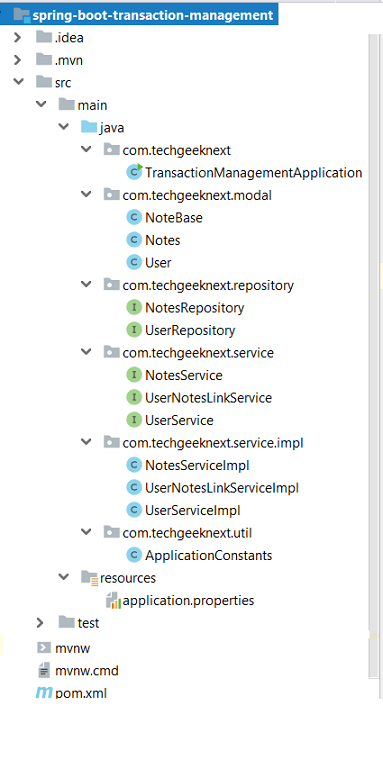Screen dimensions: 383x769
Task: Expand the .mvn folder
Action: point(18,60)
